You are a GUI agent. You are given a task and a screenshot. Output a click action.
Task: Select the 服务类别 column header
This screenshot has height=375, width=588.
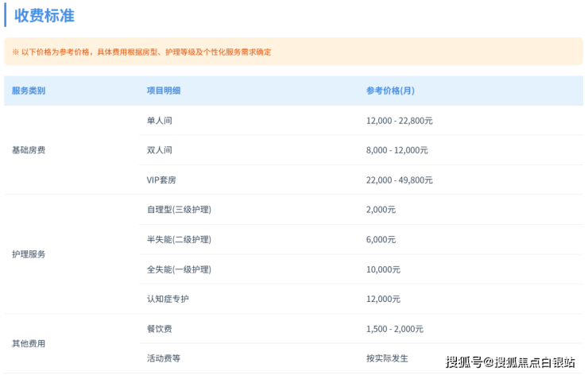coord(29,91)
